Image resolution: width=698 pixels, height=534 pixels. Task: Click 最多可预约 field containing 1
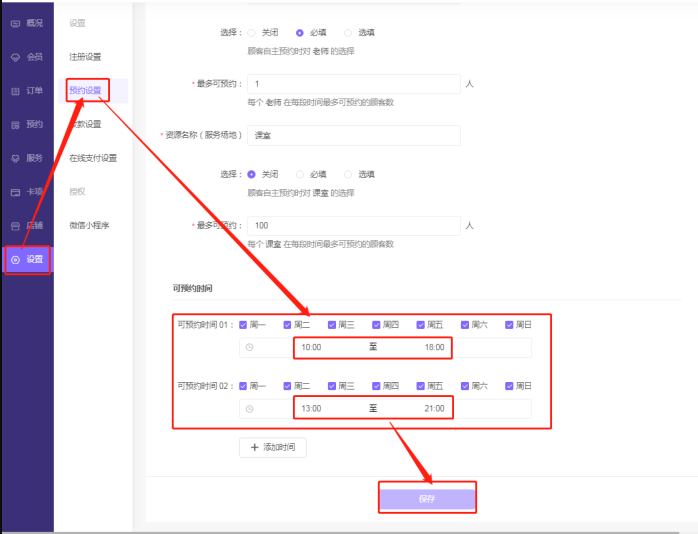(354, 84)
